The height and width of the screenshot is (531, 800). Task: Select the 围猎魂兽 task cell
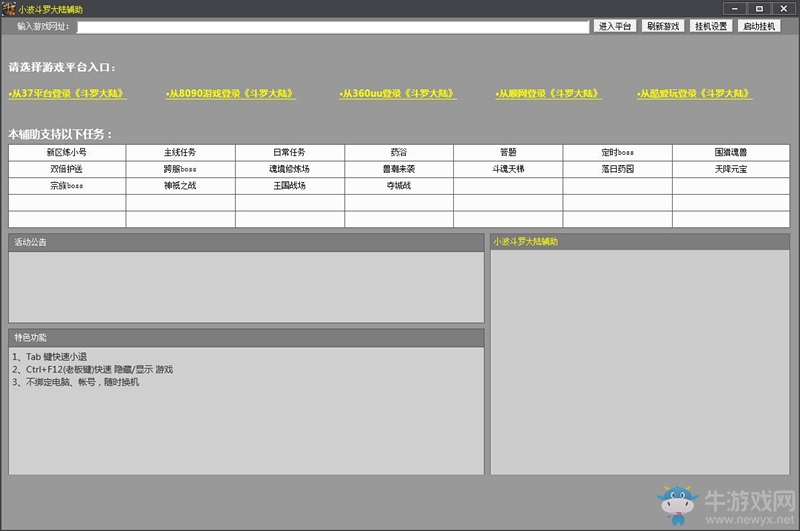point(731,153)
